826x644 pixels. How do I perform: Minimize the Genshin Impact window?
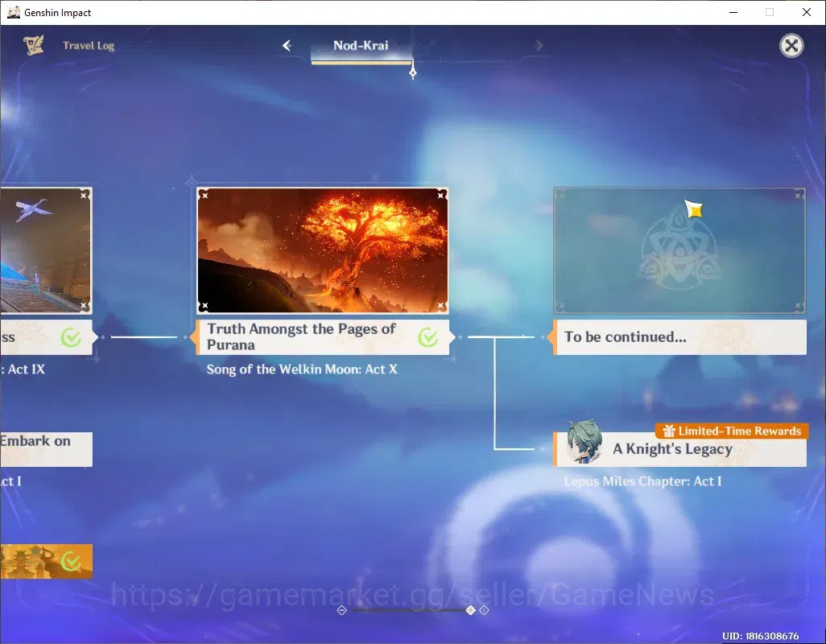point(733,12)
